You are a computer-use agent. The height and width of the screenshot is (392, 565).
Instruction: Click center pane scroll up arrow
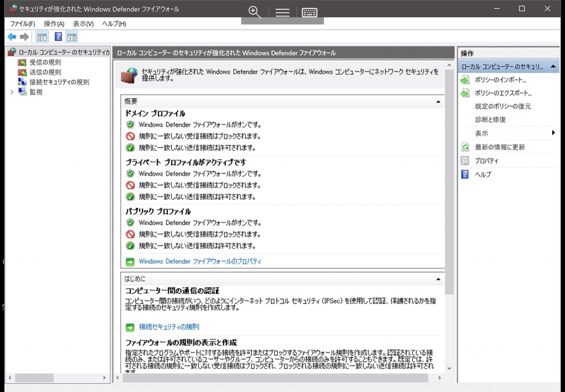(449, 65)
